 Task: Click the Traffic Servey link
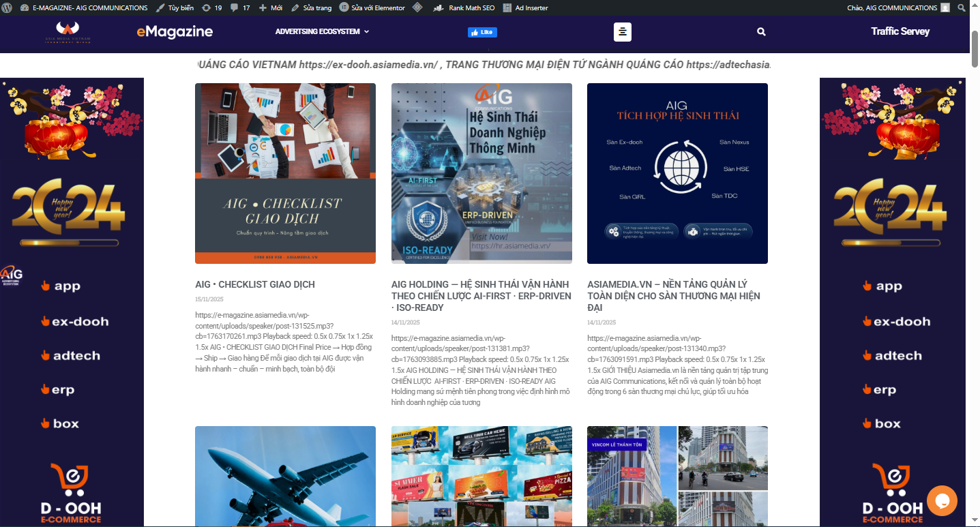pyautogui.click(x=900, y=31)
